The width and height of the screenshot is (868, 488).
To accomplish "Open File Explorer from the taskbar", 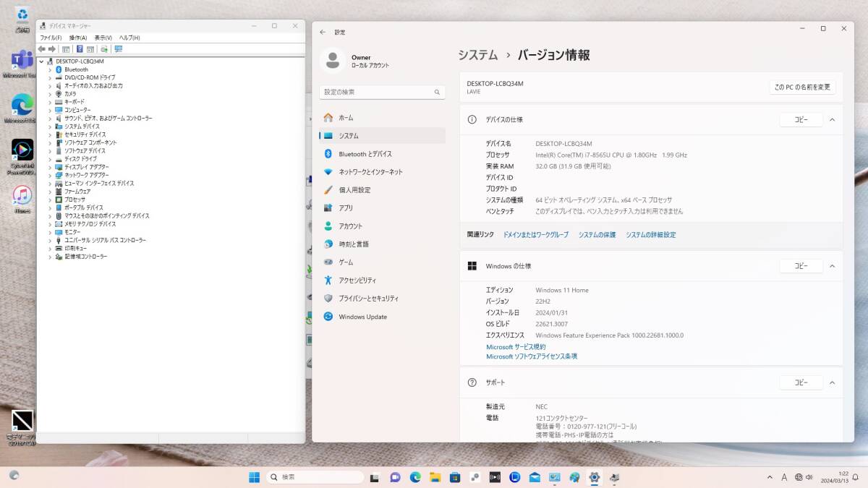I will (x=435, y=477).
